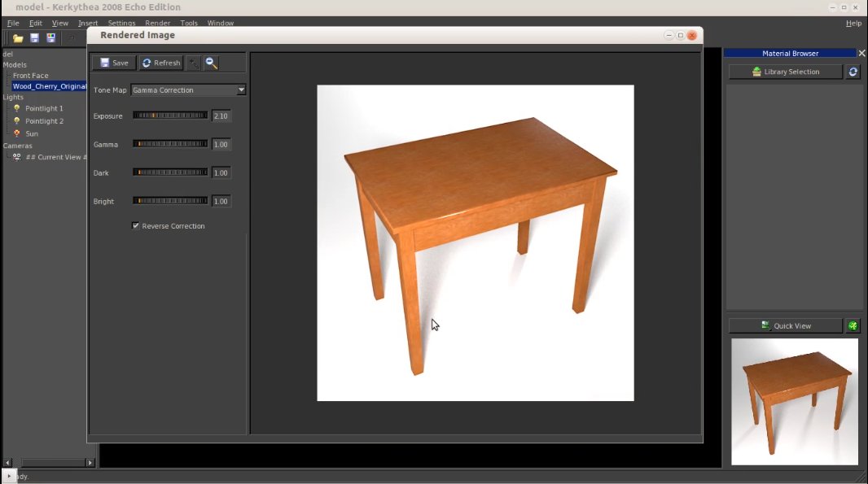This screenshot has height=484, width=868.
Task: Click the blue floppy Save icon in main toolbar
Action: click(34, 38)
